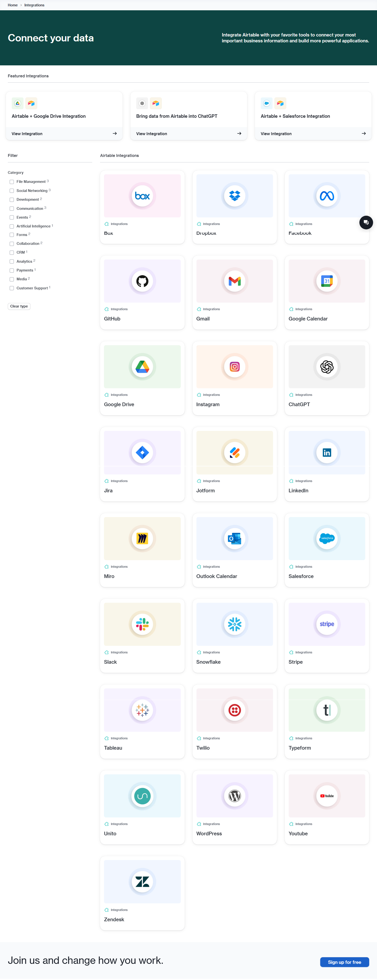Open 'Bring data from Airtable into ChatGPT' title
The width and height of the screenshot is (377, 980).
[177, 116]
